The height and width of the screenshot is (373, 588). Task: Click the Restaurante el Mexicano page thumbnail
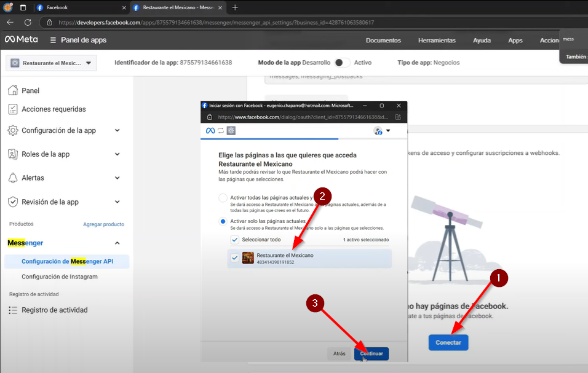pos(248,258)
